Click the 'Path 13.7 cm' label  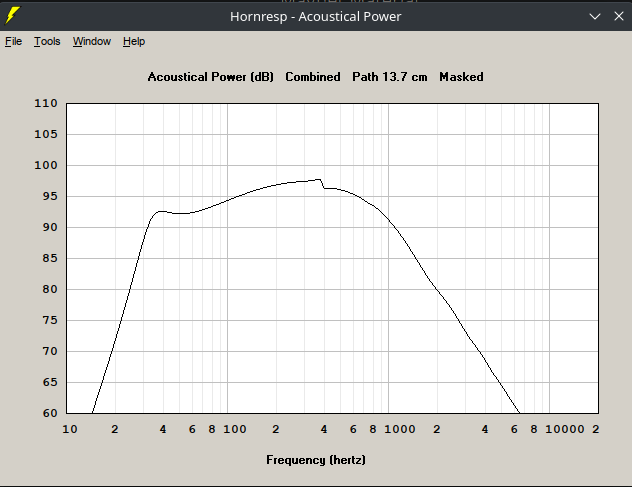[390, 77]
